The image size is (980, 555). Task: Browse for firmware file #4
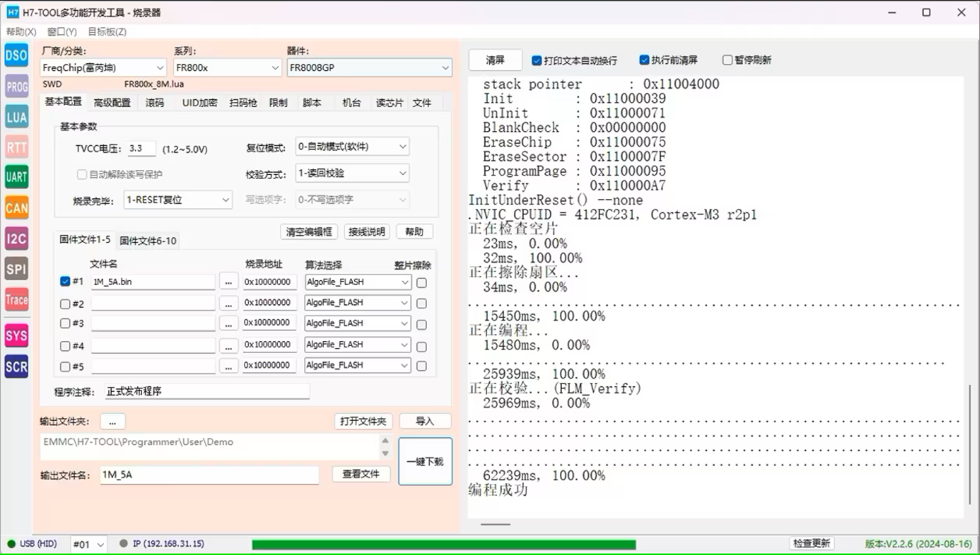(228, 345)
